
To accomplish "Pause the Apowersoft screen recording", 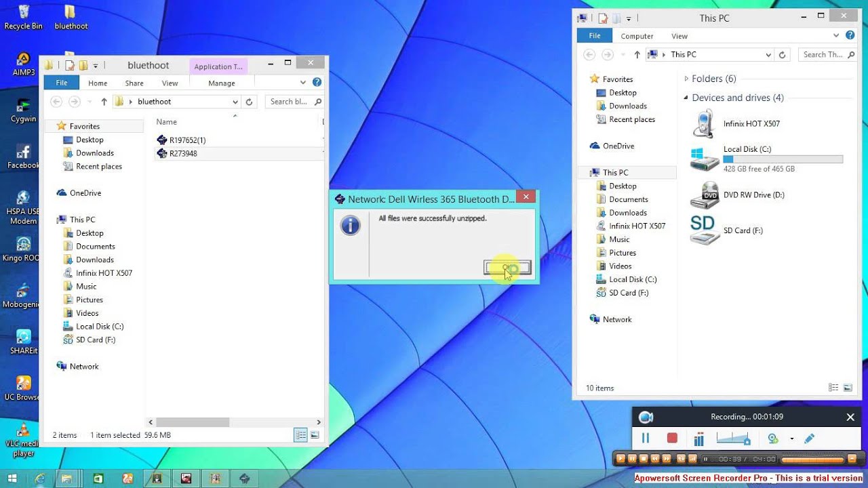I will coord(646,439).
